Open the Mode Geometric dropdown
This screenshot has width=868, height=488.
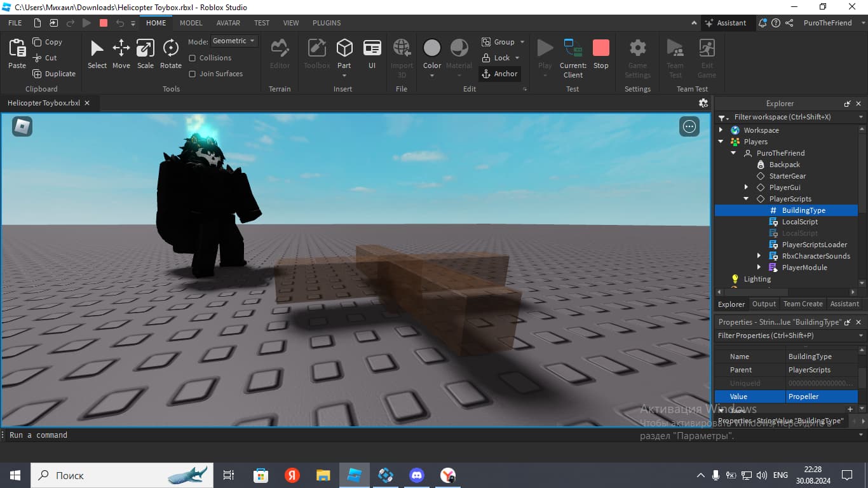point(234,41)
